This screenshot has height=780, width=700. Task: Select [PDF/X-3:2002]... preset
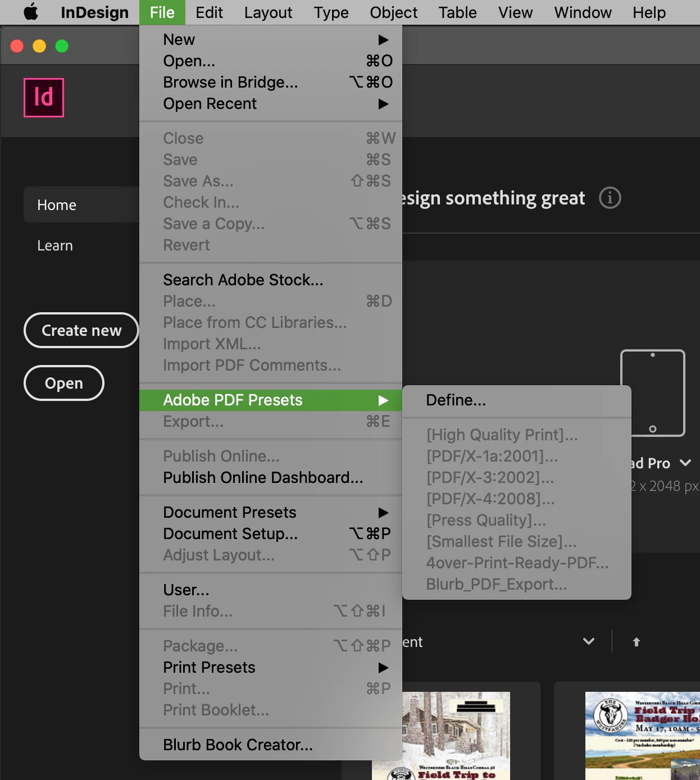(517, 477)
